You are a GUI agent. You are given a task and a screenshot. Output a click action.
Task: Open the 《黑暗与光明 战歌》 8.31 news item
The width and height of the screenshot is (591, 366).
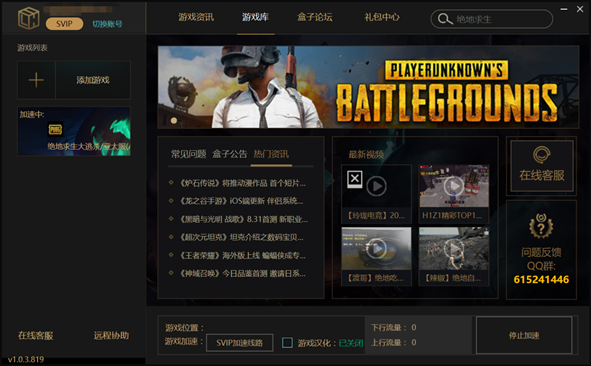click(x=243, y=219)
